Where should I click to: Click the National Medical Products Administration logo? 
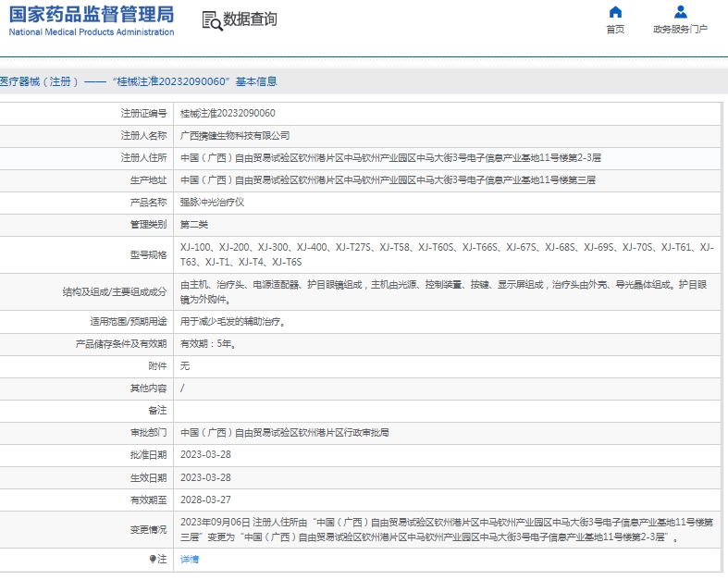92,21
